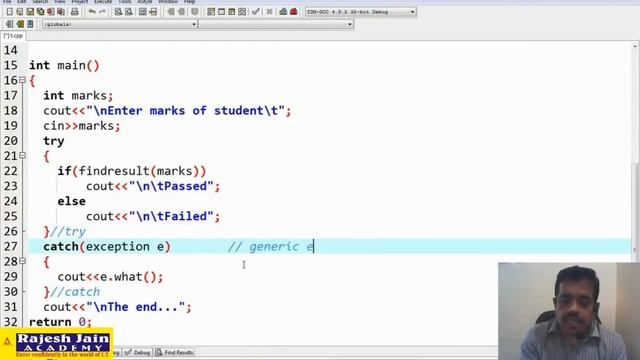Click the scrollbar up arrow in editor

[635, 47]
